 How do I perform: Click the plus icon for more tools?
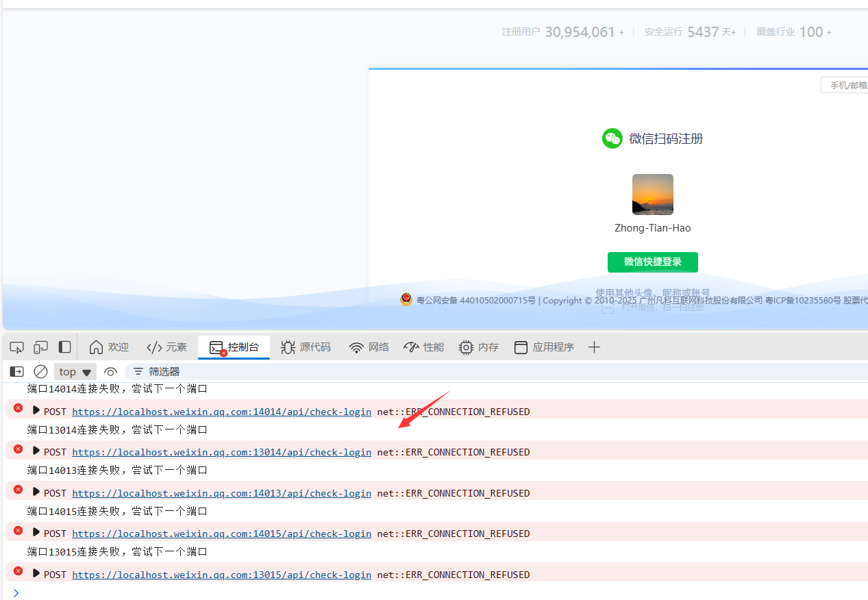click(594, 347)
